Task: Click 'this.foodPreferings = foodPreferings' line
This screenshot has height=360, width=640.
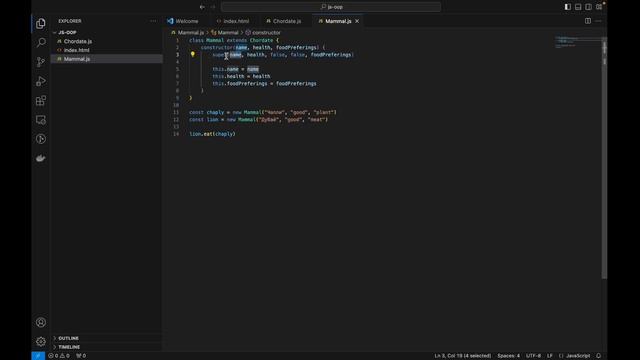Action: [x=264, y=84]
